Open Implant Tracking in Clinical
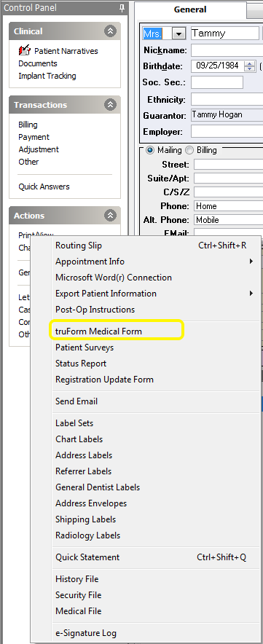The height and width of the screenshot is (644, 263). (47, 76)
